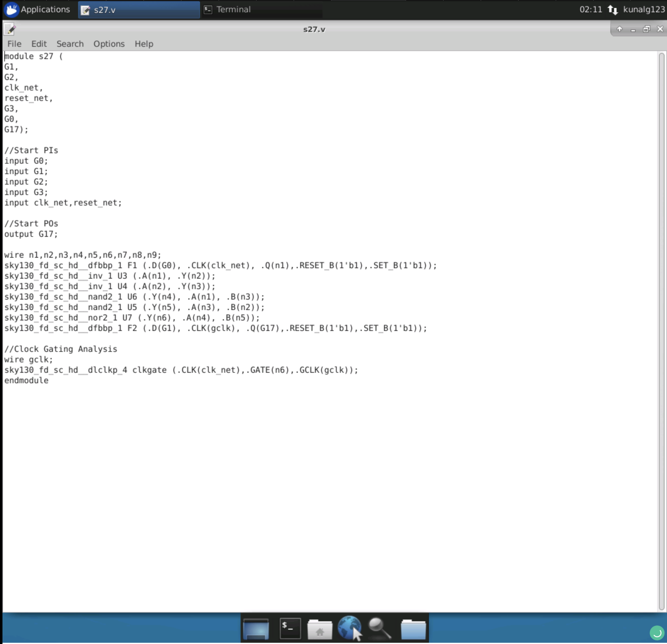Open the Options menu
This screenshot has height=644, width=667.
109,44
